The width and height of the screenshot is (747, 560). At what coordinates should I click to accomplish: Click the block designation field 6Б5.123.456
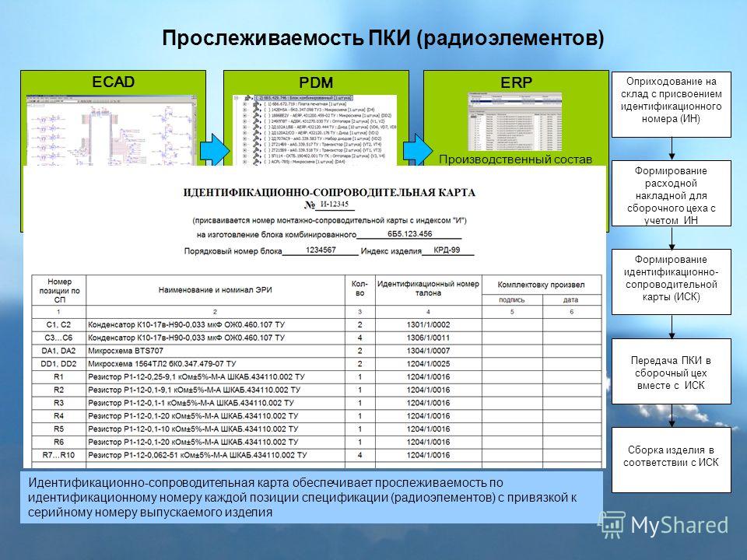[409, 234]
